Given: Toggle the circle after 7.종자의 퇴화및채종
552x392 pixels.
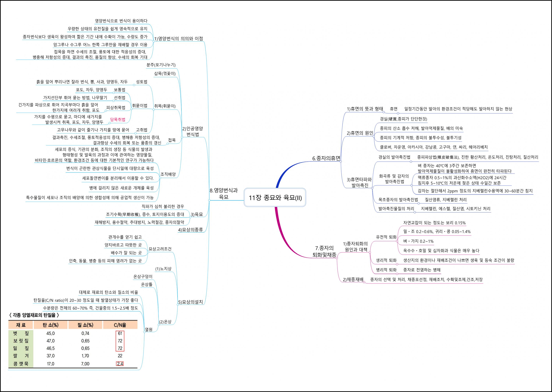Looking at the screenshot, I should click(337, 258).
